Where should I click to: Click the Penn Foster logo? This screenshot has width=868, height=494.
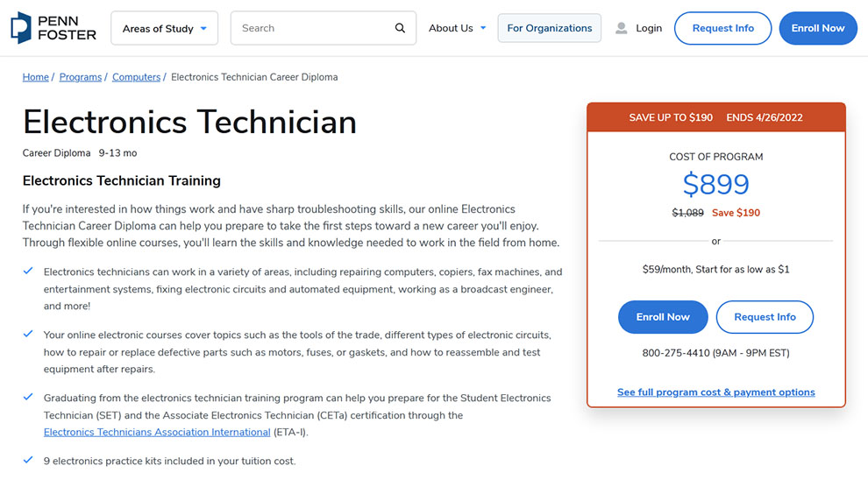[53, 28]
